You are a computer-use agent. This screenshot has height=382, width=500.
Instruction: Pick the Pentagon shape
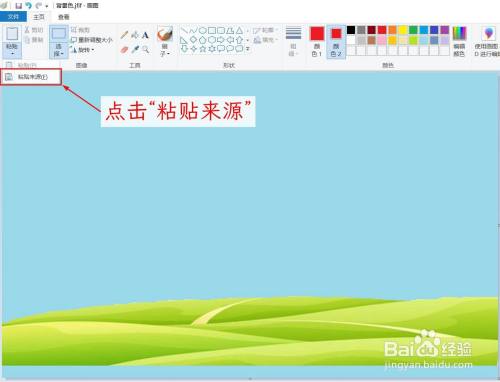(202, 40)
